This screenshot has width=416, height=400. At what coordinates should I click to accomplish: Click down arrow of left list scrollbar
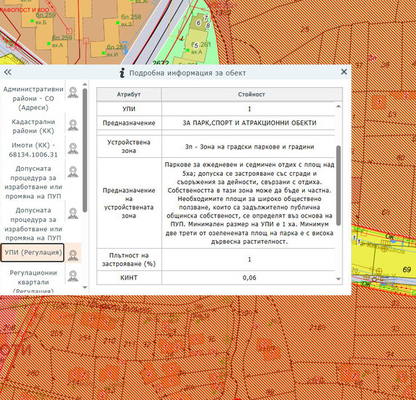tap(85, 287)
